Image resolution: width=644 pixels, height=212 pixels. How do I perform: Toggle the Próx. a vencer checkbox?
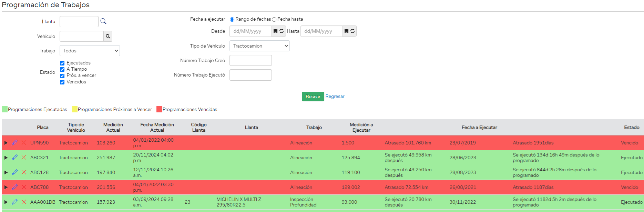(62, 76)
